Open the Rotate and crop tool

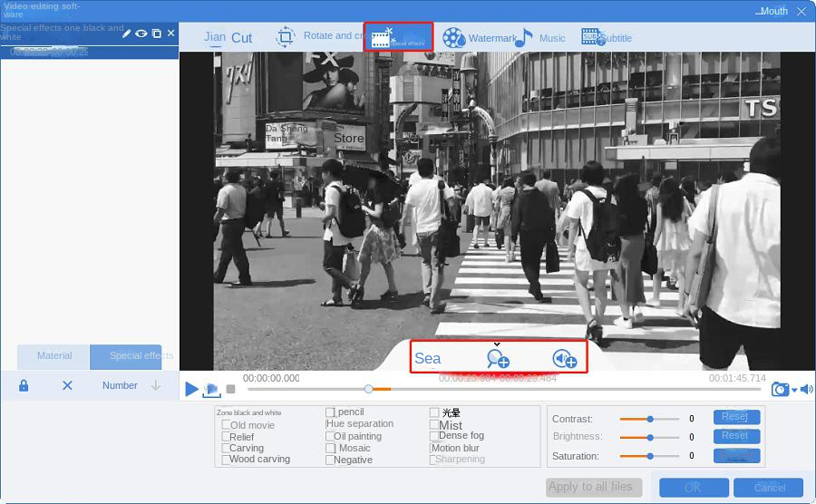tap(286, 37)
